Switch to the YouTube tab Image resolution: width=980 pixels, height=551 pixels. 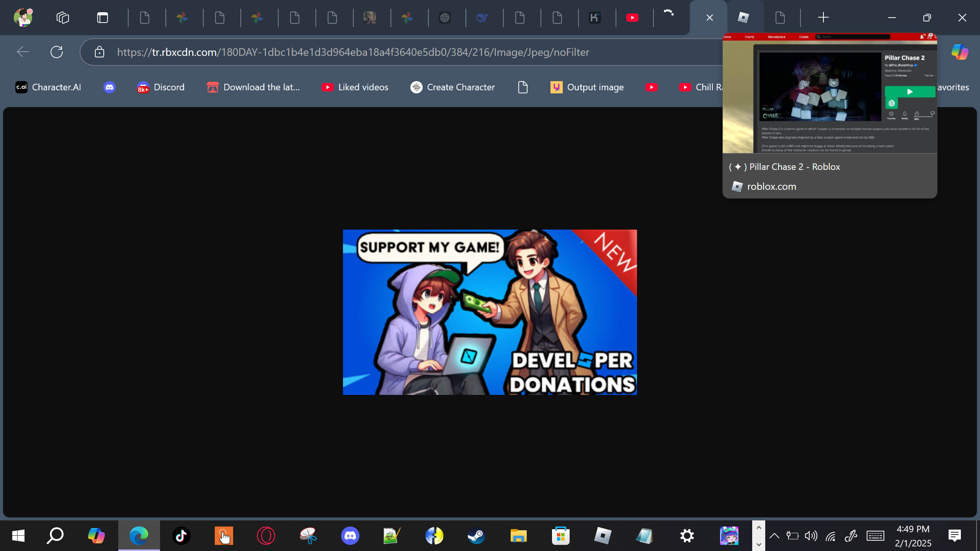click(632, 18)
